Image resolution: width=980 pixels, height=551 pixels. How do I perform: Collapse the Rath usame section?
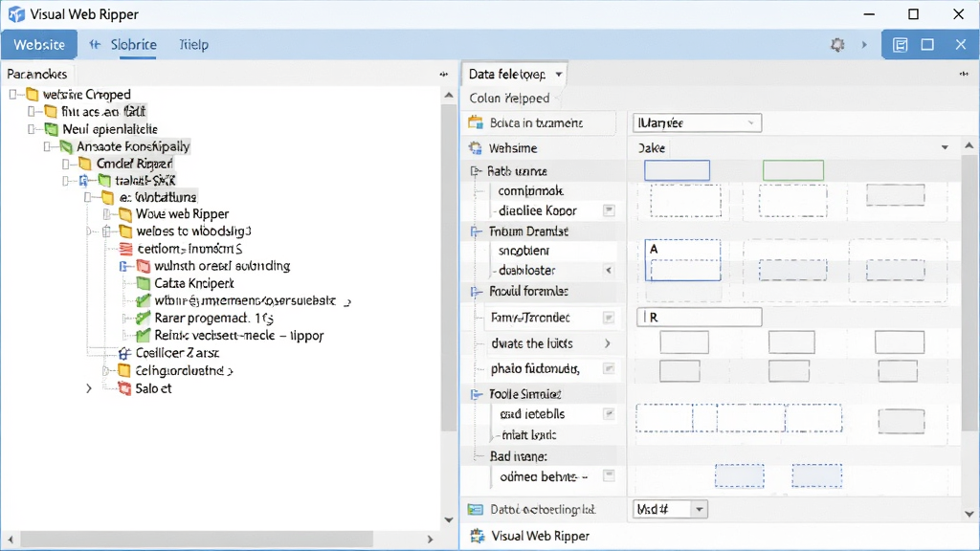(x=476, y=171)
